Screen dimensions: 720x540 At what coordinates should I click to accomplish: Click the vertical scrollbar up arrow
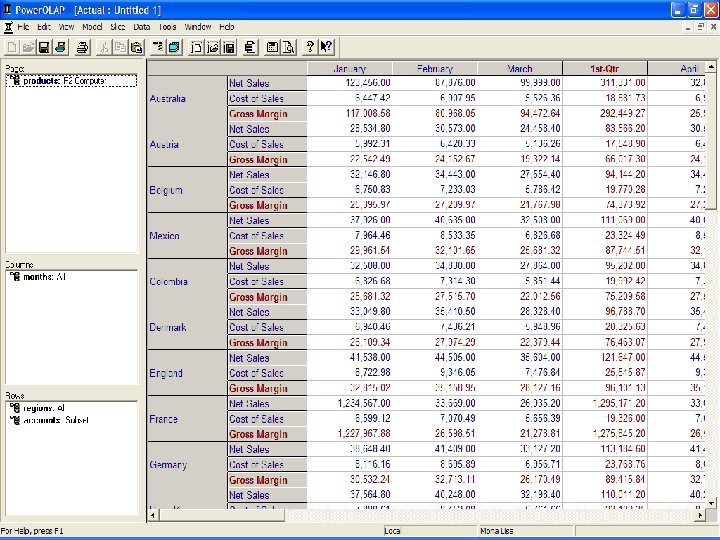coord(710,67)
